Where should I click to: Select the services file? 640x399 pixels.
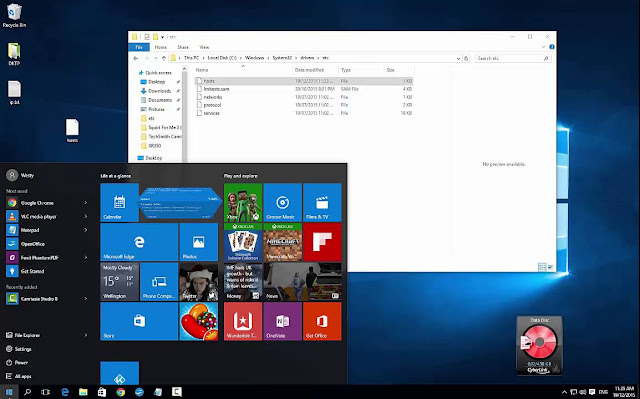304,113
